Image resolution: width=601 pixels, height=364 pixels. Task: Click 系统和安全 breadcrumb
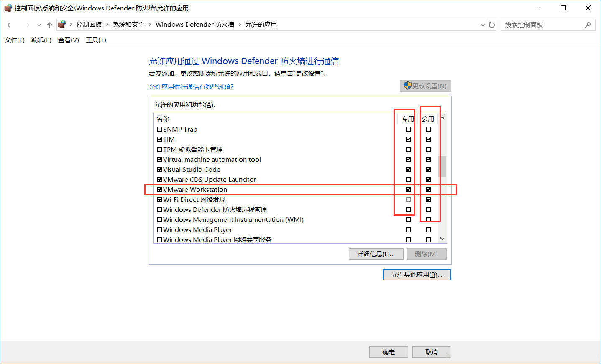tap(129, 25)
